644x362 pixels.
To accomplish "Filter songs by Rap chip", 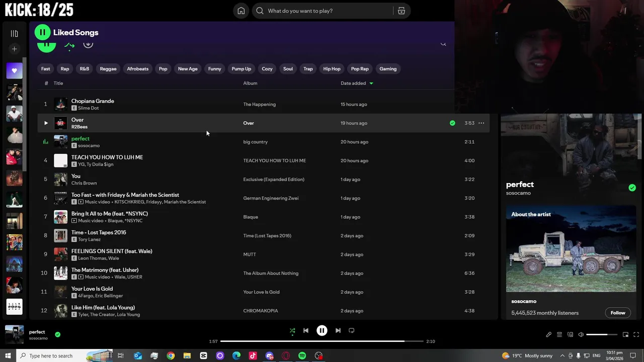I will point(65,69).
